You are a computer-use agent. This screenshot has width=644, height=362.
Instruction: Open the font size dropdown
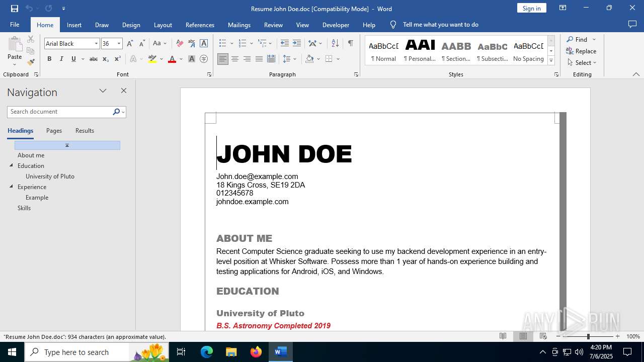(119, 44)
